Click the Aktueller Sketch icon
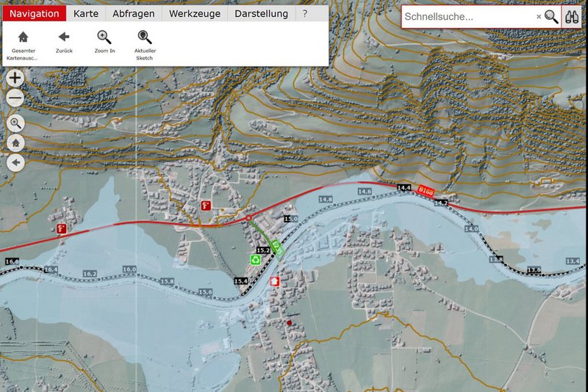 tap(145, 37)
